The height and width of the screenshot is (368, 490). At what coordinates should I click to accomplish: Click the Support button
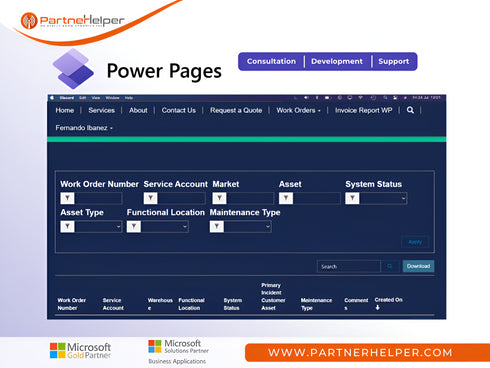point(394,61)
